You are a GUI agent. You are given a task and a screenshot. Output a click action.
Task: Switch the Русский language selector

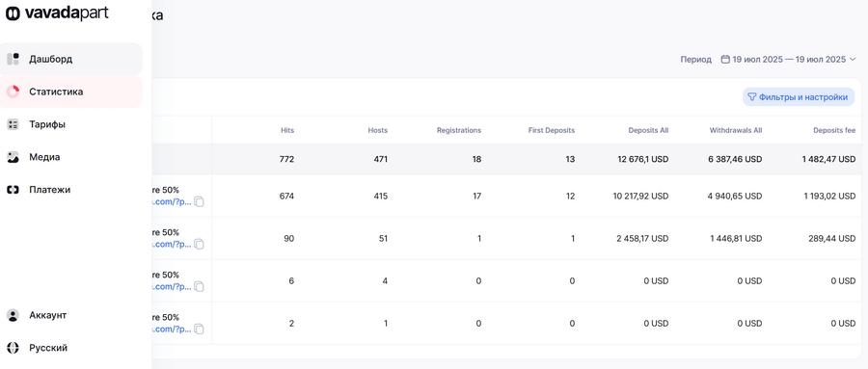click(71, 348)
